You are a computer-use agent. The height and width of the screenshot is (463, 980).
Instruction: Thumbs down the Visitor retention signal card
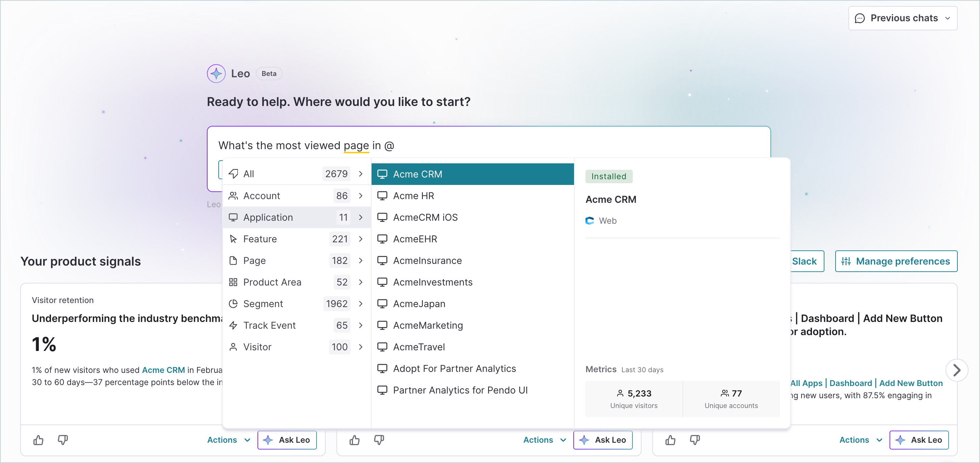(x=63, y=440)
